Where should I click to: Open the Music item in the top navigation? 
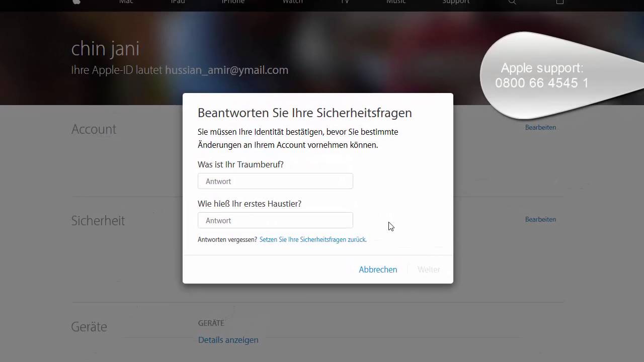[396, 2]
